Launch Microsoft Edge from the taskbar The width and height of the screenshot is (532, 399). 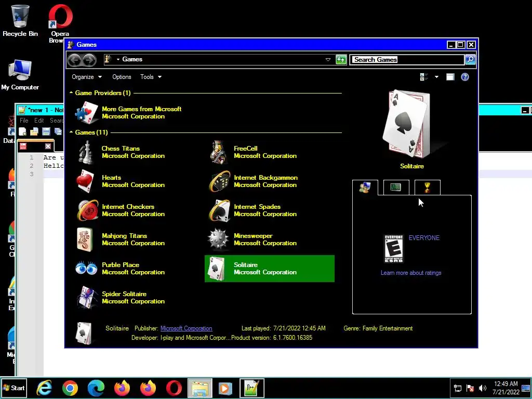pyautogui.click(x=96, y=388)
